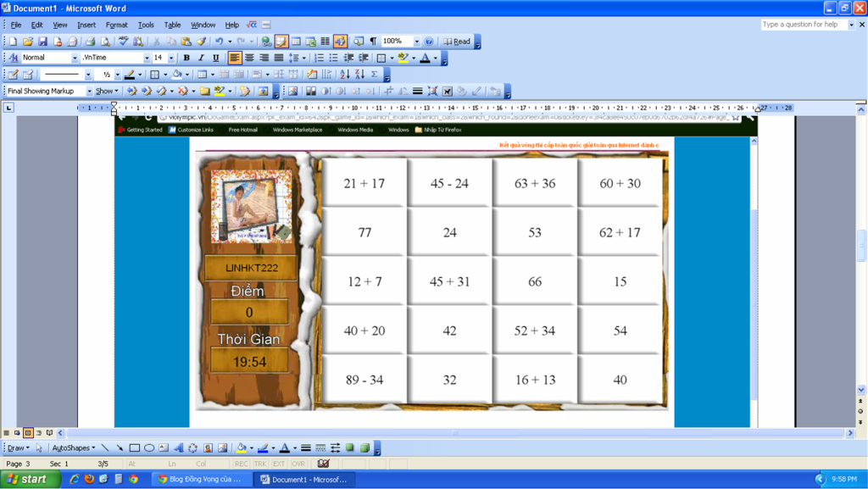
Task: Toggle Italic formatting
Action: point(201,58)
